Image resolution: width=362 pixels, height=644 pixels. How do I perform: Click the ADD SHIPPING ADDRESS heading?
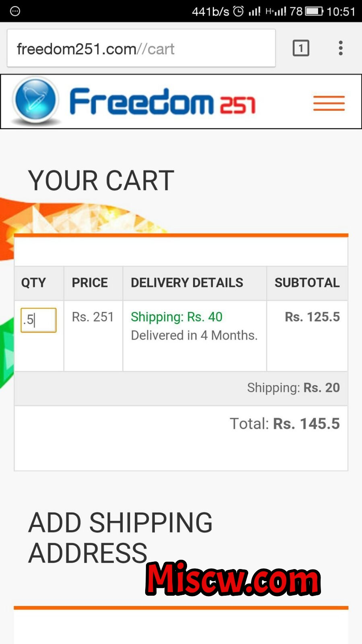120,538
